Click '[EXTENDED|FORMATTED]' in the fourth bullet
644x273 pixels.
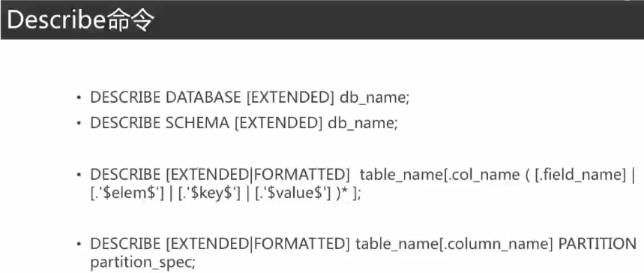(257, 244)
